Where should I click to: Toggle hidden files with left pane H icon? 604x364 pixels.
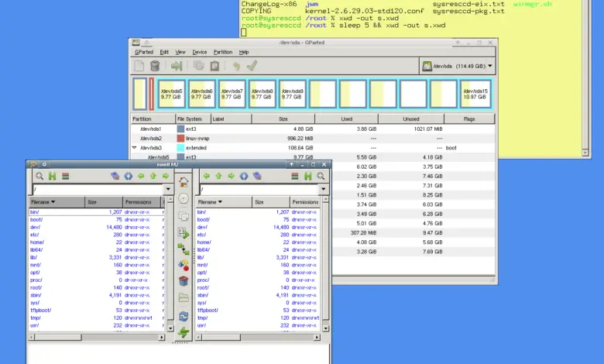[x=52, y=176]
